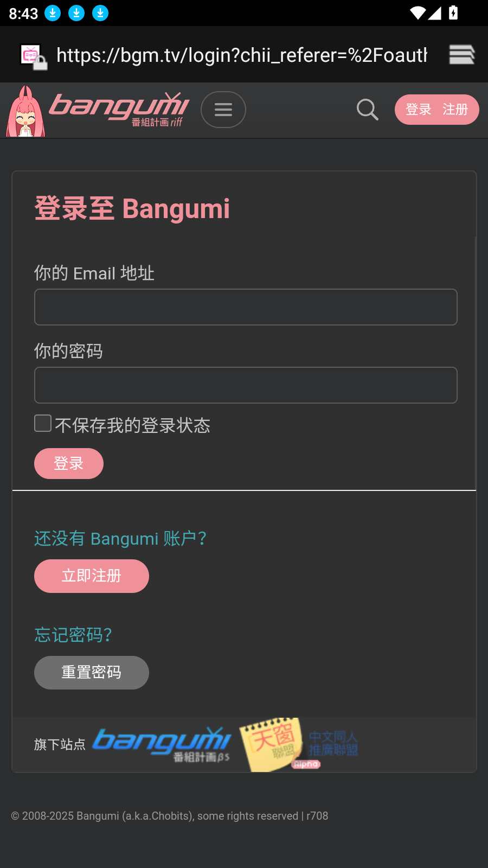Image resolution: width=488 pixels, height=868 pixels.
Task: Click the first download notification icon
Action: click(x=53, y=13)
